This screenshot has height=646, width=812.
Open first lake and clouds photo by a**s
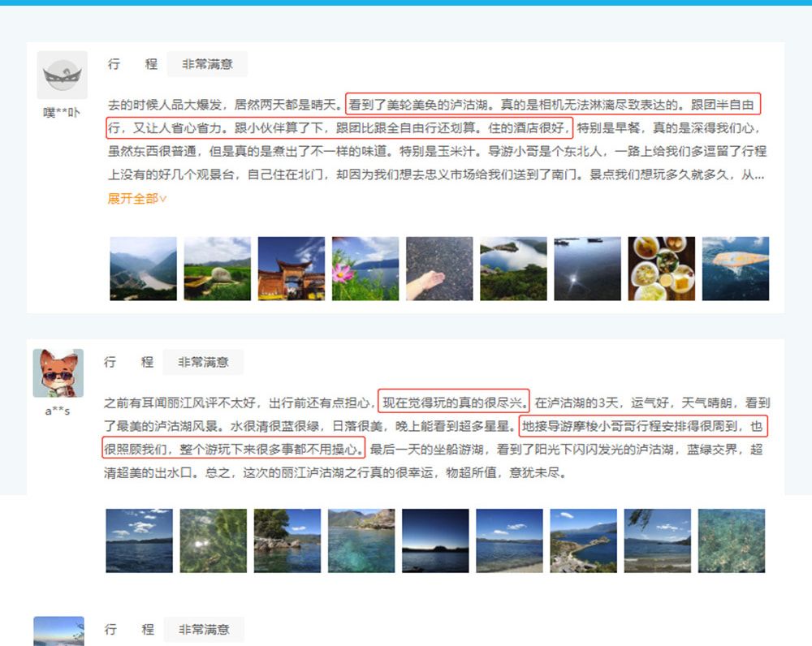point(139,540)
